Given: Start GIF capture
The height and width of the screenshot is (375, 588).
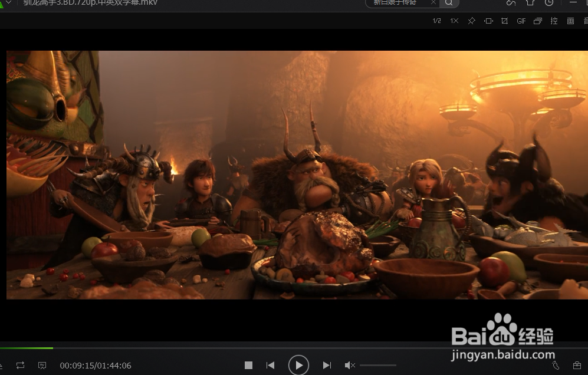Looking at the screenshot, I should (521, 21).
